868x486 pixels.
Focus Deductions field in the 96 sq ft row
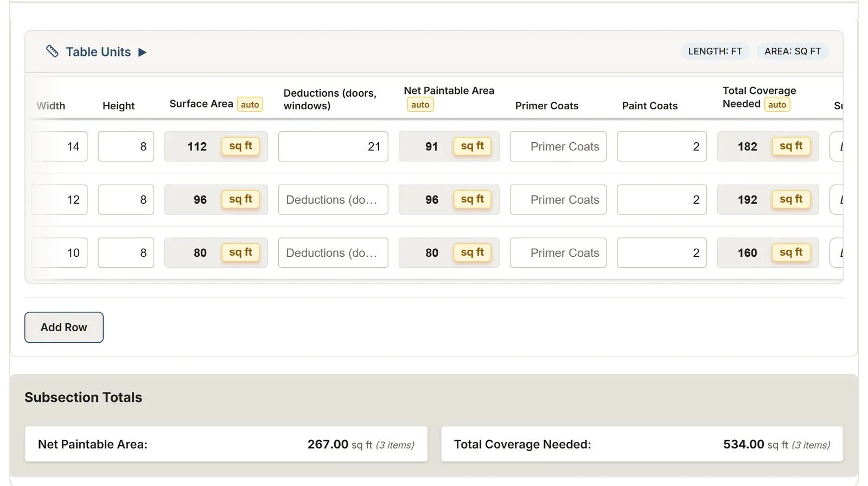tap(333, 200)
